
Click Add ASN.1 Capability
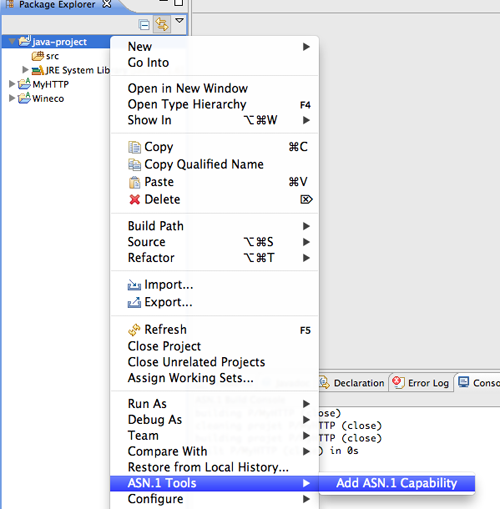[397, 483]
